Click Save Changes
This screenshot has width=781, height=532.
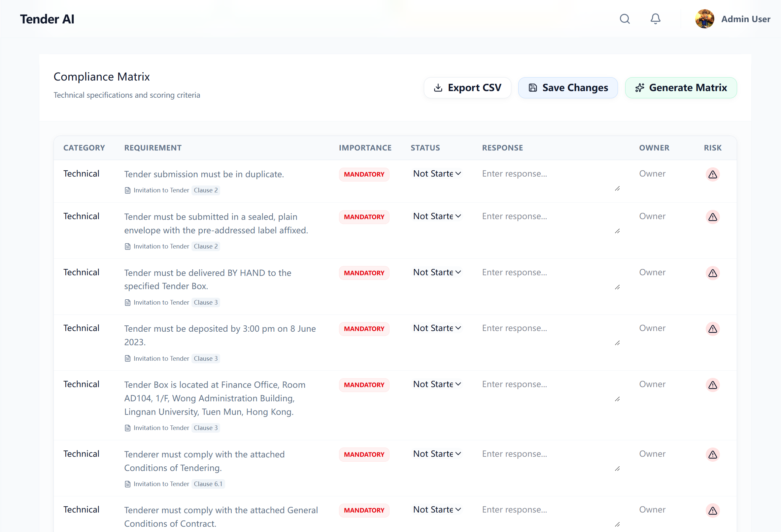tap(568, 87)
